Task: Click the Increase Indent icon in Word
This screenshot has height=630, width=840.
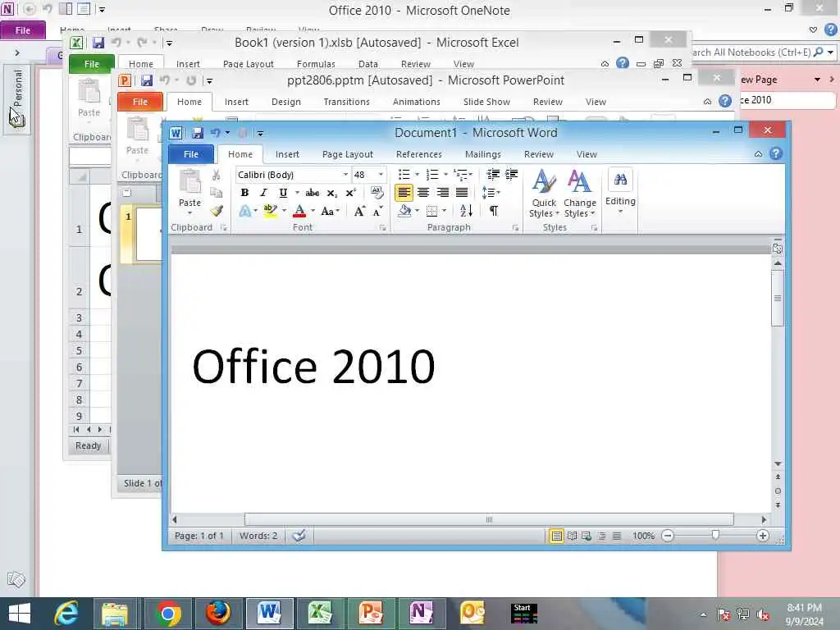Action: pos(512,174)
